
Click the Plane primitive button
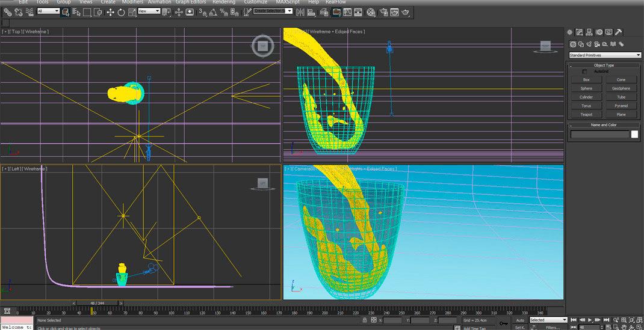click(x=621, y=115)
